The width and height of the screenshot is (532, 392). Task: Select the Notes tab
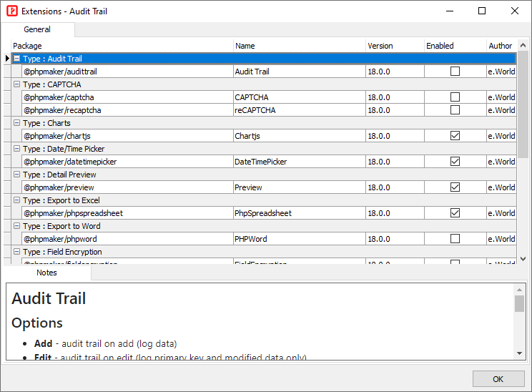tap(46, 273)
